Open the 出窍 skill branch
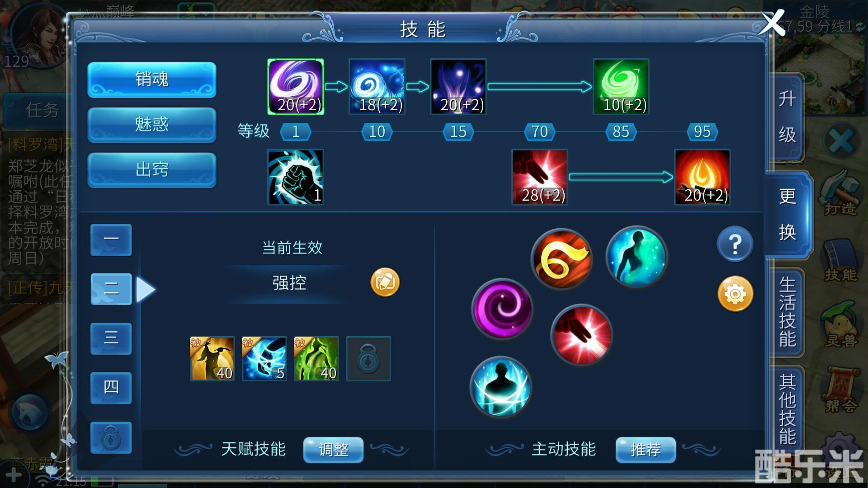Screen dimensions: 868x488 coord(152,170)
